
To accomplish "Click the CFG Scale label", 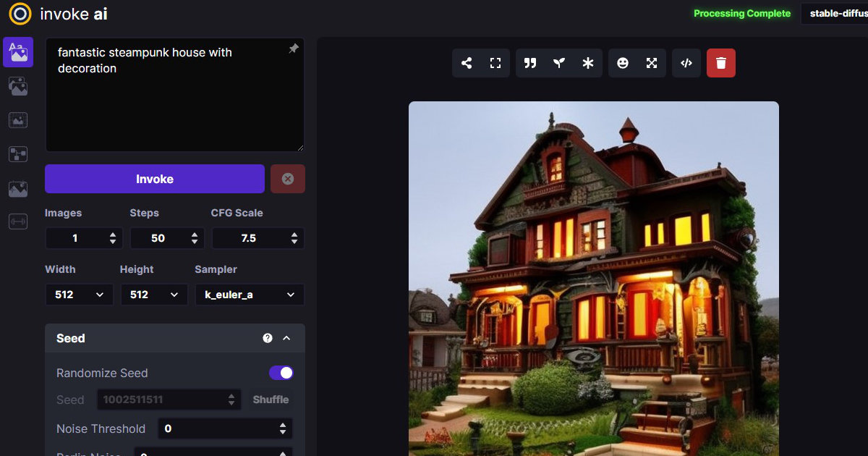I will 237,213.
